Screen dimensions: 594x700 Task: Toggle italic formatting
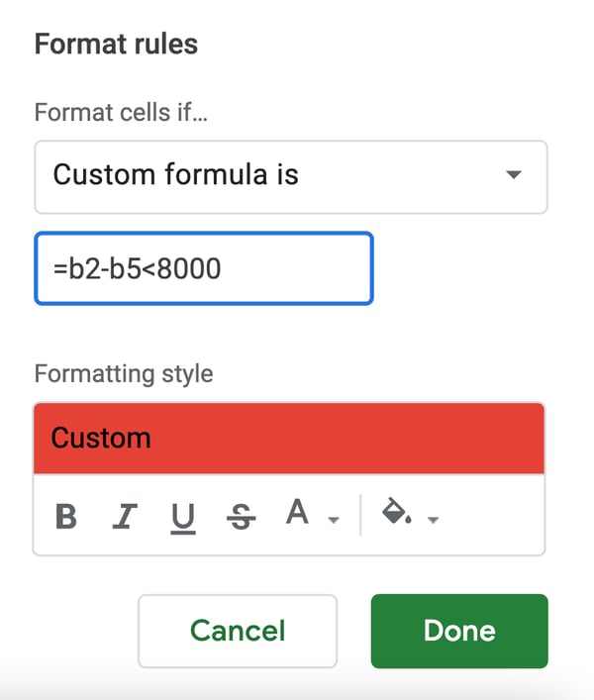pos(125,517)
